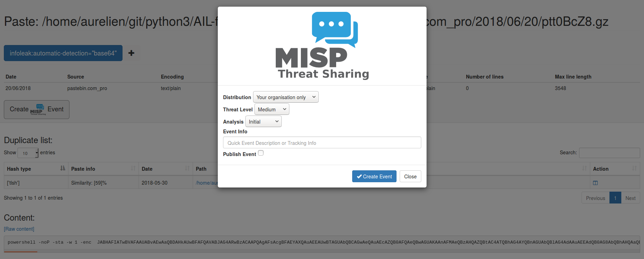Click the plus icon to add tag

pyautogui.click(x=131, y=53)
